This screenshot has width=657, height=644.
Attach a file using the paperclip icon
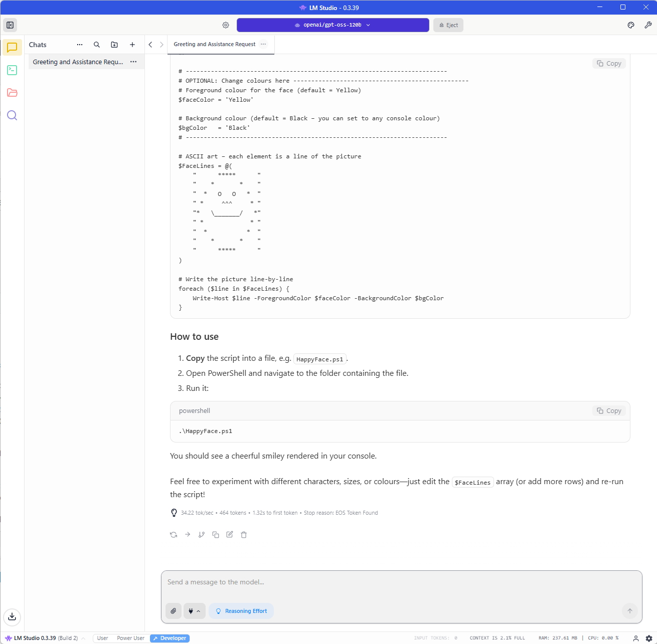coord(173,611)
